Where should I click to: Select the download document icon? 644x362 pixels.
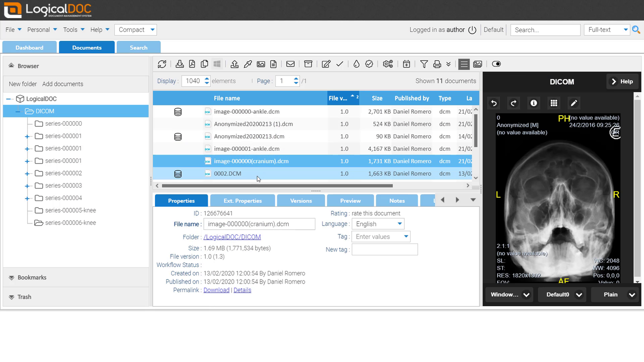pyautogui.click(x=180, y=64)
